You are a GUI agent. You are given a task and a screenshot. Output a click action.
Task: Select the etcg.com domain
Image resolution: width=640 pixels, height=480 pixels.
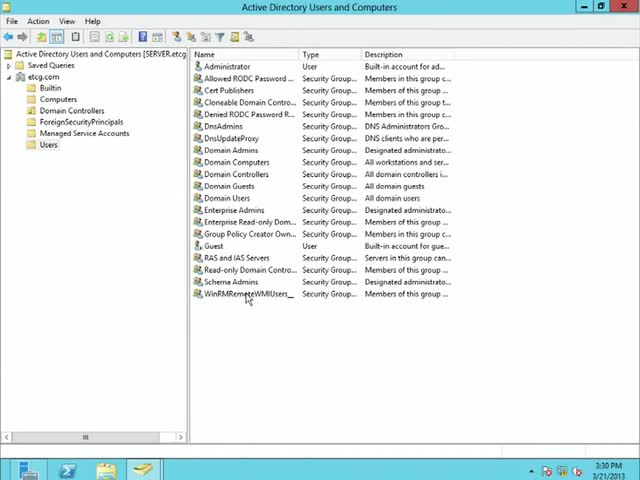pyautogui.click(x=43, y=77)
